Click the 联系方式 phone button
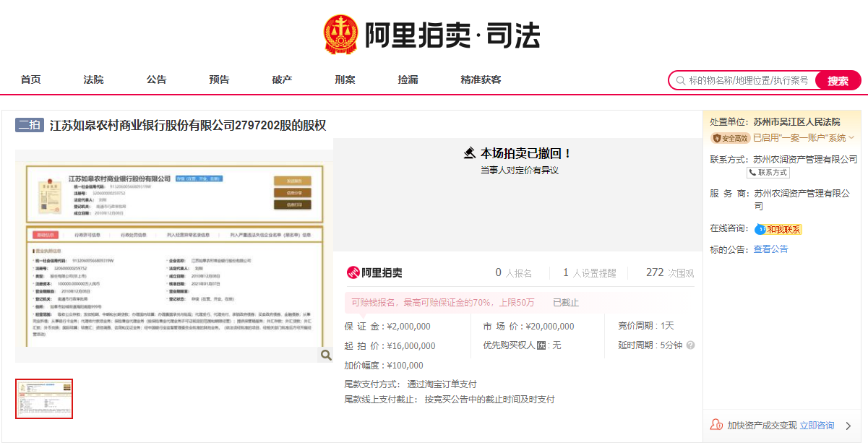The width and height of the screenshot is (868, 448). tap(768, 173)
